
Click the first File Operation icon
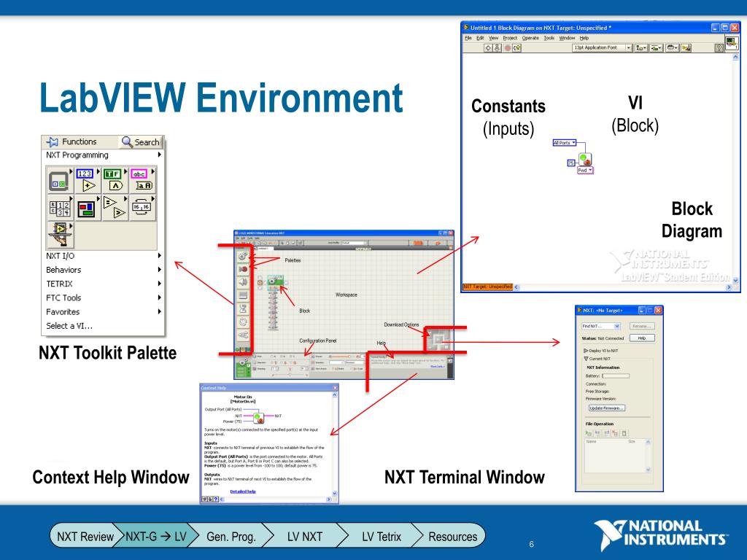589,433
